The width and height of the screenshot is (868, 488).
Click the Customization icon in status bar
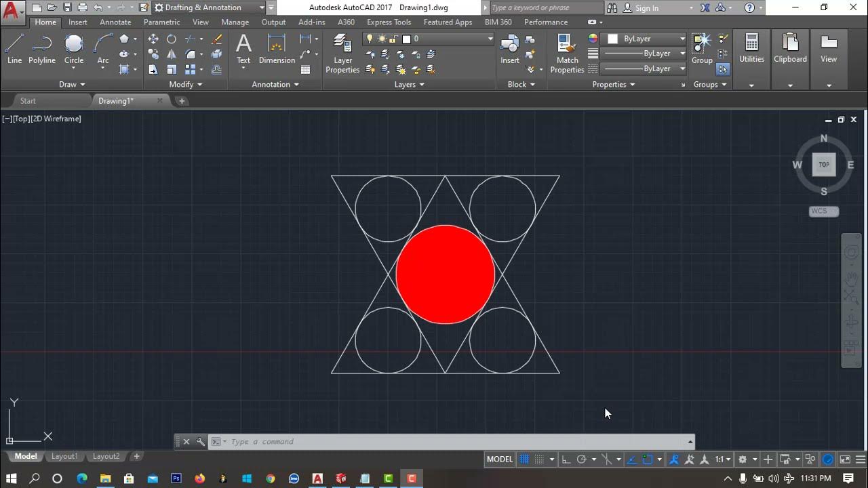[x=861, y=459]
